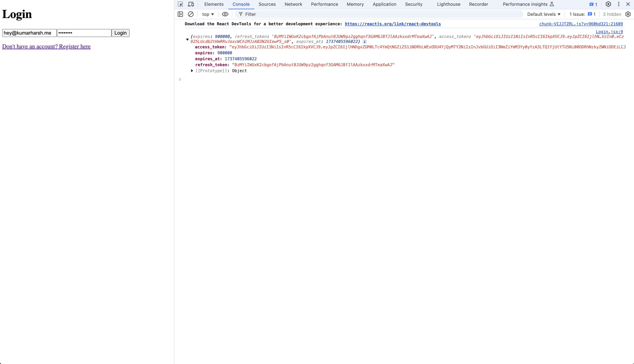Click the filter funnel in the console toolbar
The width and height of the screenshot is (634, 364).
coord(241,14)
